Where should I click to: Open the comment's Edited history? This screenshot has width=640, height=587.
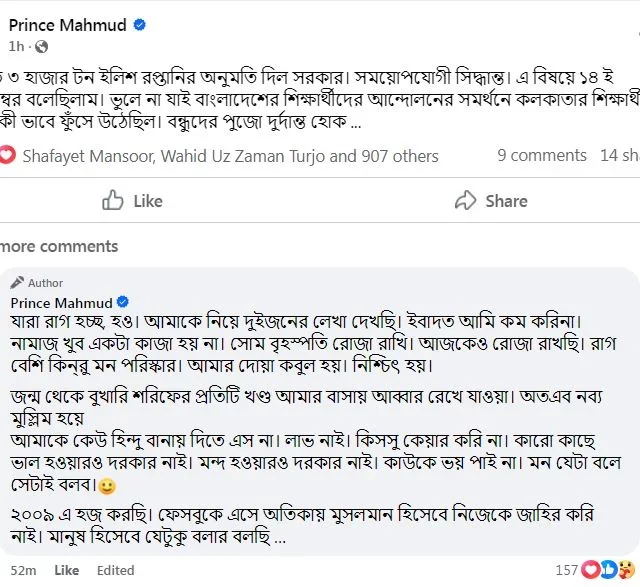(116, 570)
